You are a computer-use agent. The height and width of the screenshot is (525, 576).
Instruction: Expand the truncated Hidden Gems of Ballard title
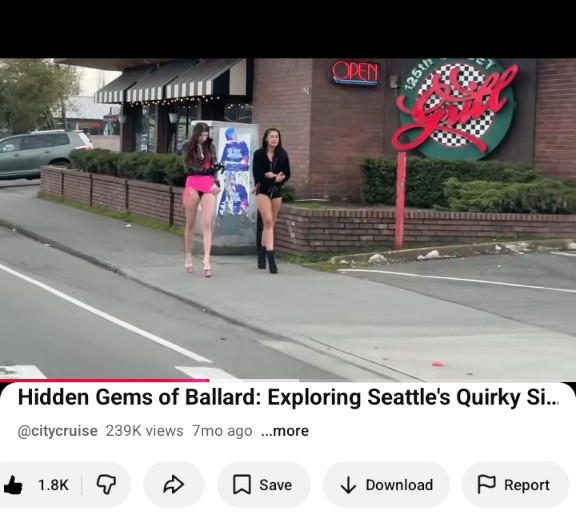288,397
